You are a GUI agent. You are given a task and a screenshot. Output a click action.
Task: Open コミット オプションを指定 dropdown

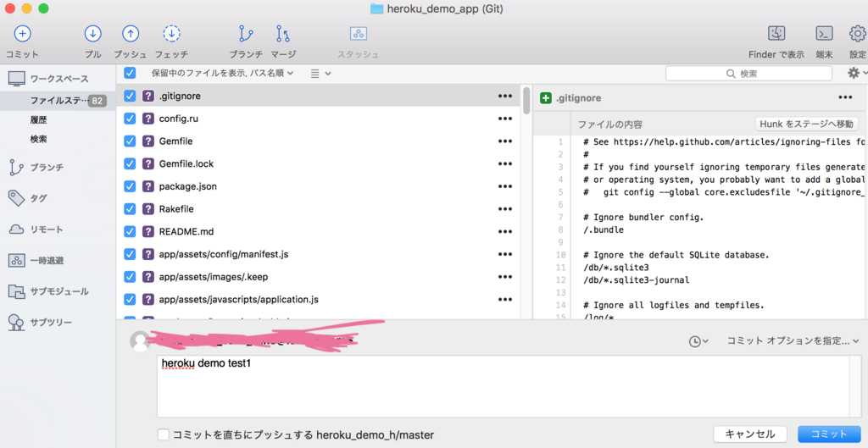[x=793, y=341]
